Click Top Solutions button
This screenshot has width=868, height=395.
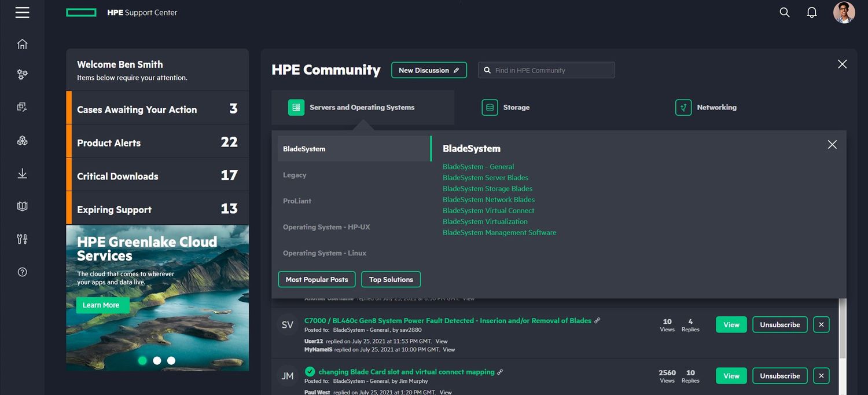coord(391,279)
